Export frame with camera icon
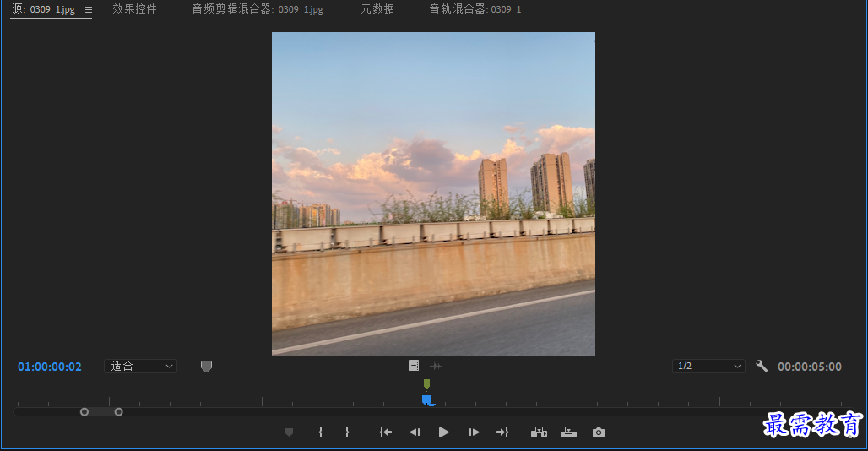868x451 pixels. pos(599,432)
